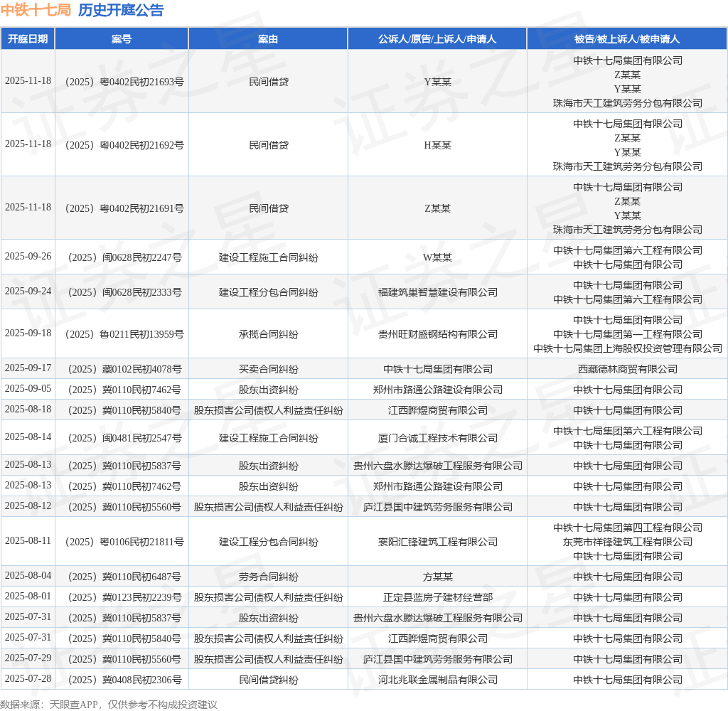728x711 pixels.
Task: Click the 数据来源 天眼查APP footer note
Action: coord(109,704)
